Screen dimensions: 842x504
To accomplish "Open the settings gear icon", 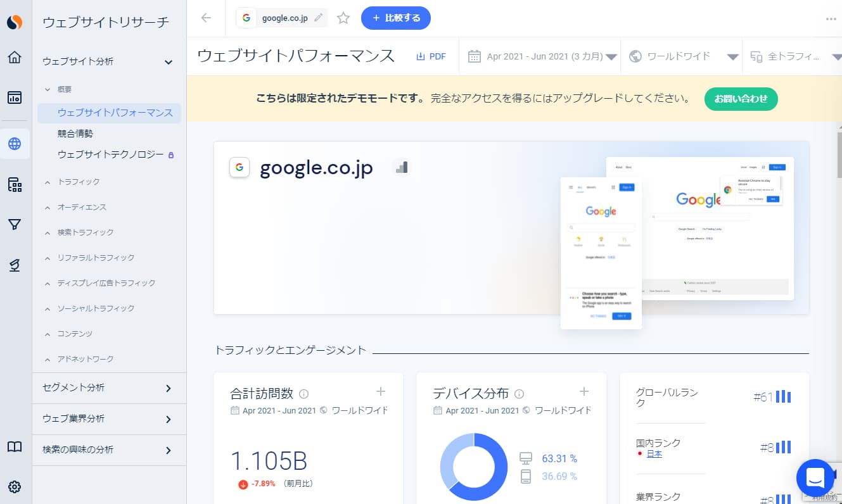I will [15, 487].
